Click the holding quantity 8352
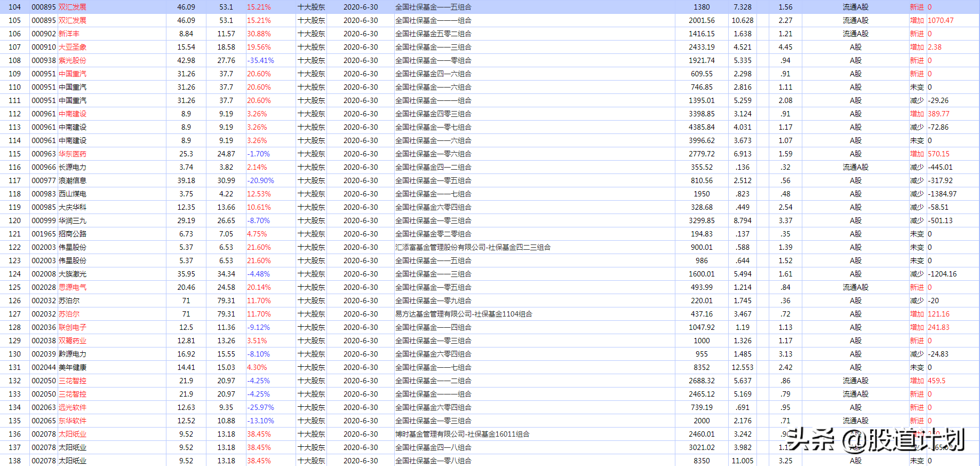 [702, 367]
